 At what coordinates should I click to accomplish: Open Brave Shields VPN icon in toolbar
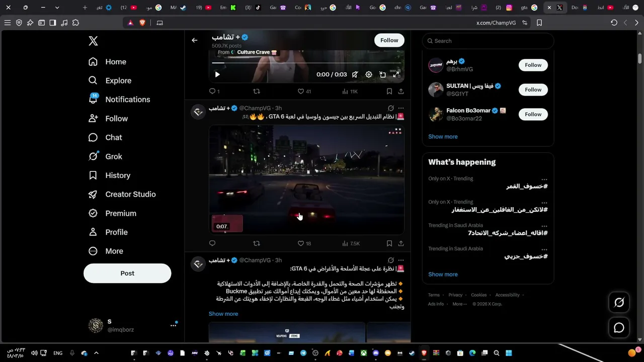pyautogui.click(x=19, y=23)
